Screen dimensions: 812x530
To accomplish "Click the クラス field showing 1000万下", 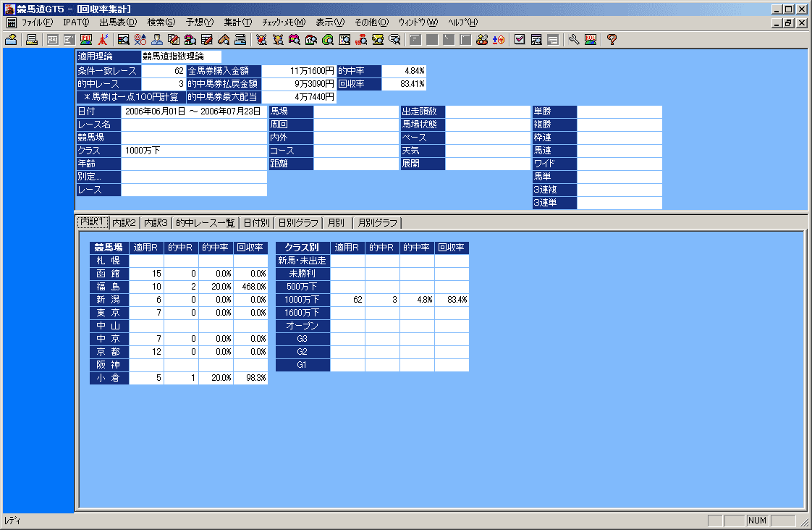I will pyautogui.click(x=193, y=151).
